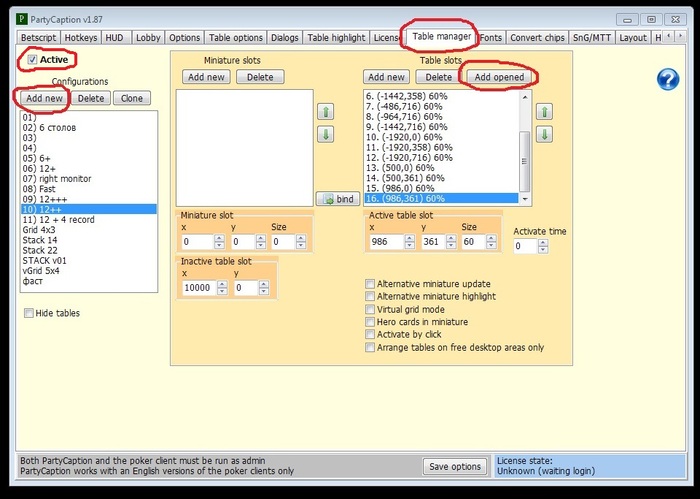This screenshot has width=700, height=499.
Task: Enable the Hide tables checkbox
Action: click(x=29, y=313)
